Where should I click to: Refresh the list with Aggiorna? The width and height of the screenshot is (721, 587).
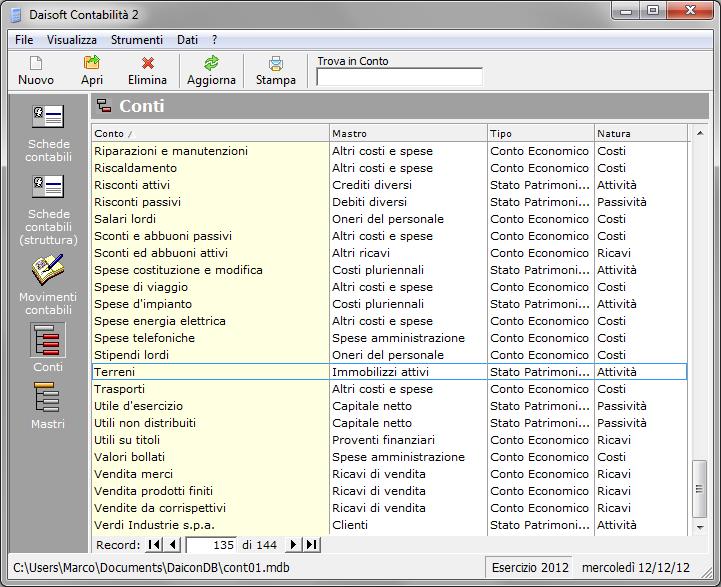(x=211, y=70)
